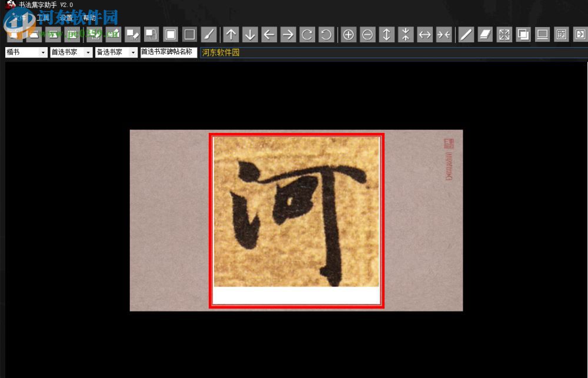The height and width of the screenshot is (378, 588).
Task: Select the eraser tool
Action: 485,34
